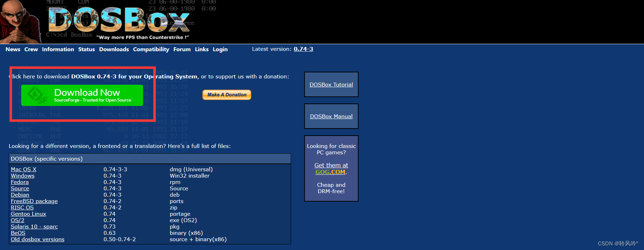
Task: Click the 'exe (OS2)' table cell
Action: [x=183, y=220]
